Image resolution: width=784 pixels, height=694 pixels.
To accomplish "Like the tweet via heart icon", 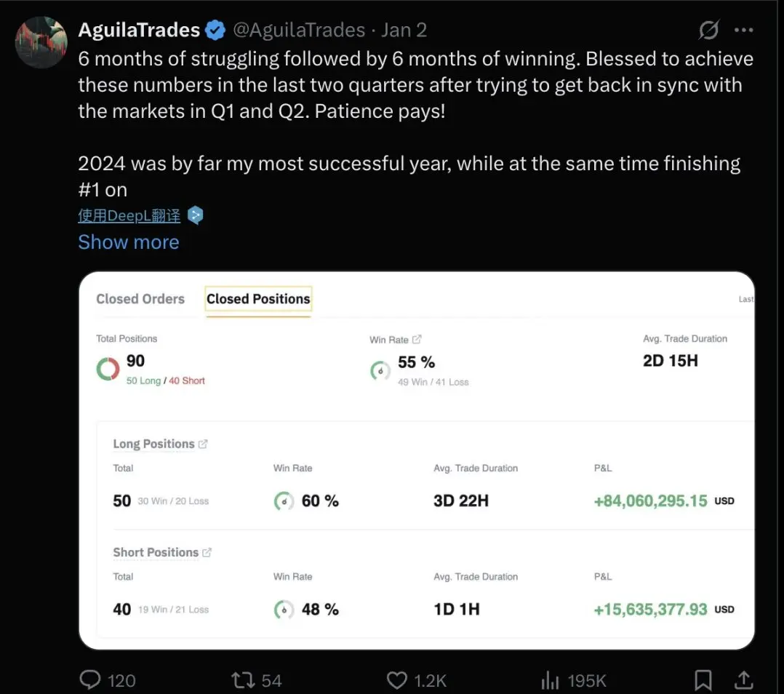I will tap(397, 680).
